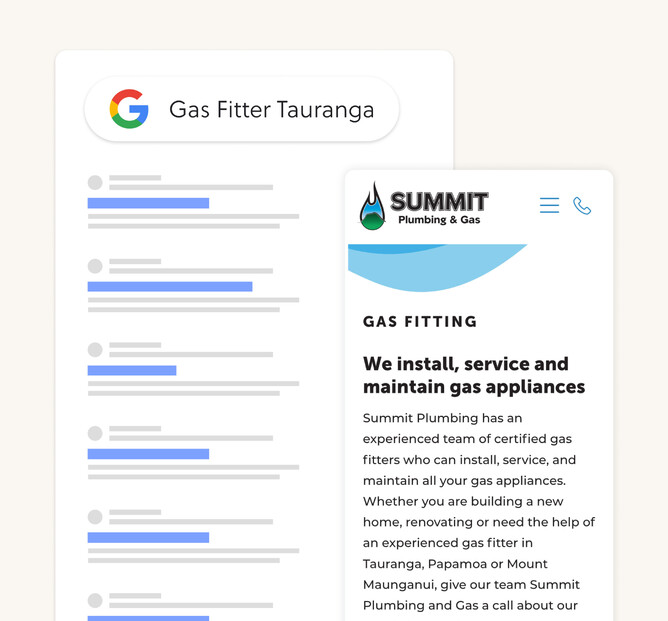Click the second search result's favicon circle
668x621 pixels.
click(95, 266)
